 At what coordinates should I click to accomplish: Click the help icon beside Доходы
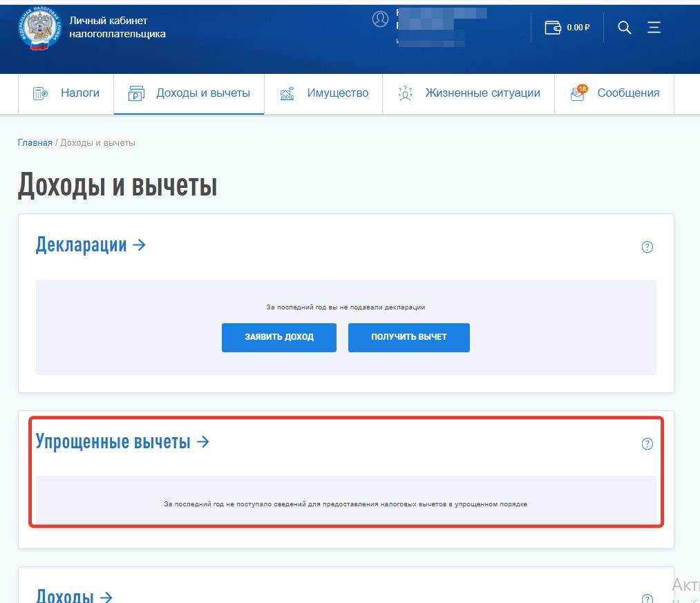point(647,598)
